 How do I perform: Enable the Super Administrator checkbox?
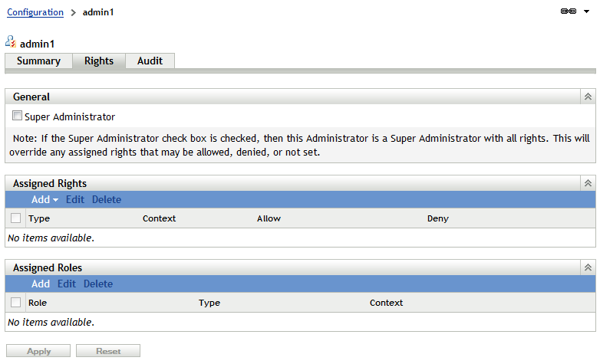(x=18, y=117)
